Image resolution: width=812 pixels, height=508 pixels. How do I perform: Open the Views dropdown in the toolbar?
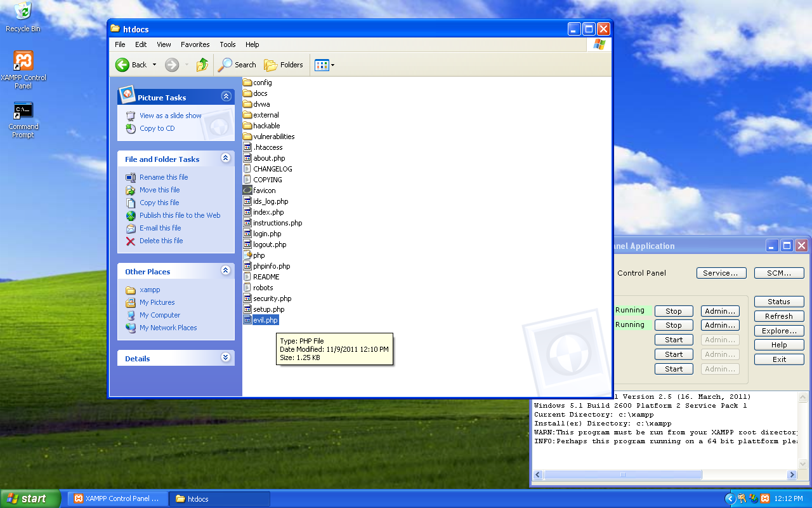click(324, 65)
